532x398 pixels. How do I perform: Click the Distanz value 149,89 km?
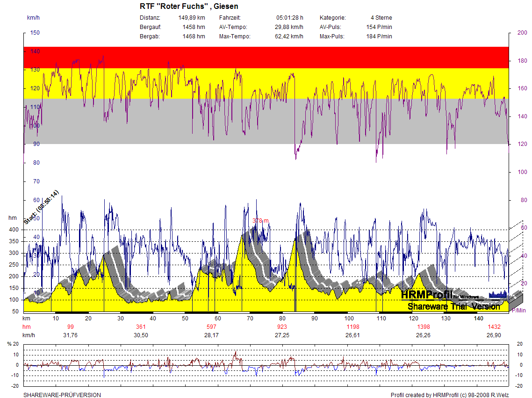(x=192, y=18)
